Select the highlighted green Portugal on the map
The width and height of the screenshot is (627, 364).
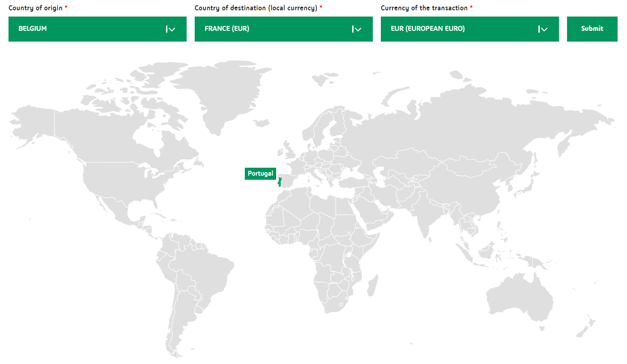click(x=280, y=182)
